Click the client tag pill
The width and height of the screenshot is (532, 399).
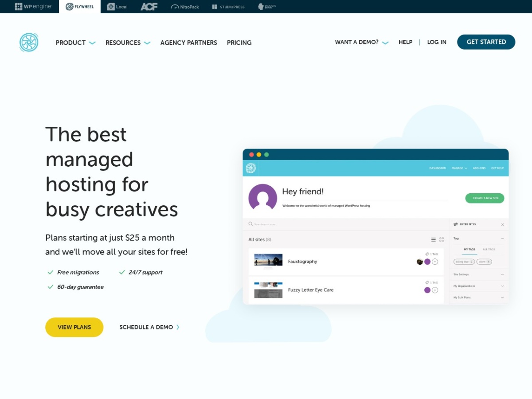tap(484, 262)
